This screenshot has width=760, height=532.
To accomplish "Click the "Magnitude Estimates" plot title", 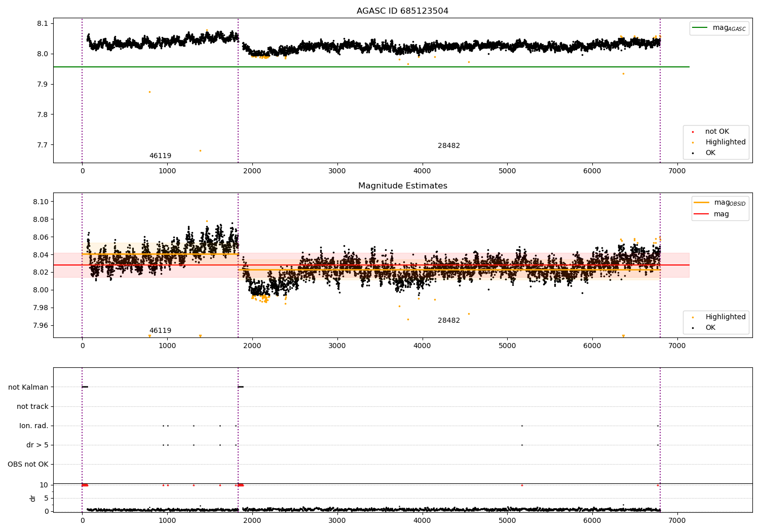I will (x=402, y=185).
